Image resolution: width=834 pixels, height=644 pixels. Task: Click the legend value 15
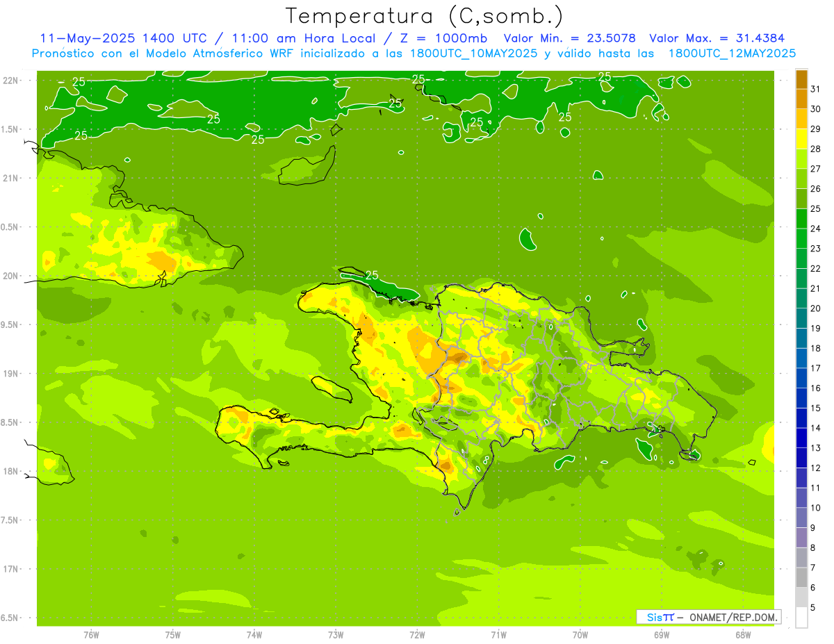815,408
